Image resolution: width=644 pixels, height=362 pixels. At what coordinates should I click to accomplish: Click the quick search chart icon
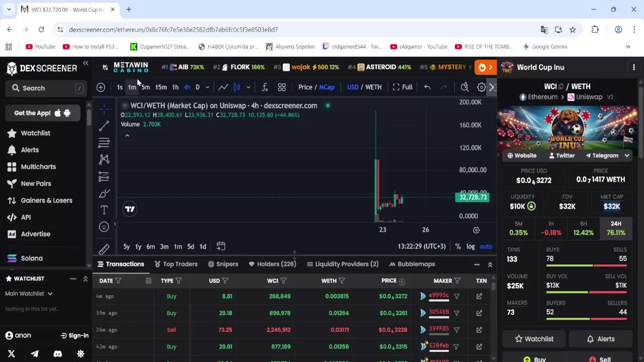(x=464, y=87)
